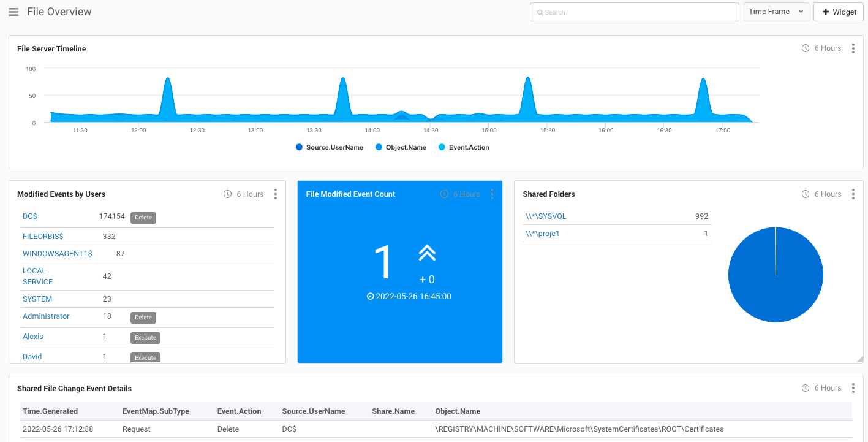Screen dimensions: 868x442
Task: Click the Shared Folders widget corner grip handle
Action: coord(859,359)
